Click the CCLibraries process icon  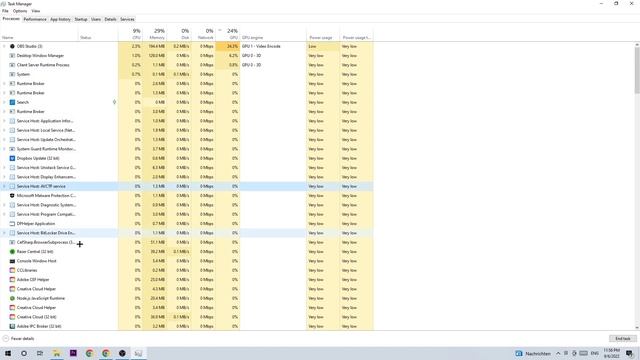click(12, 270)
